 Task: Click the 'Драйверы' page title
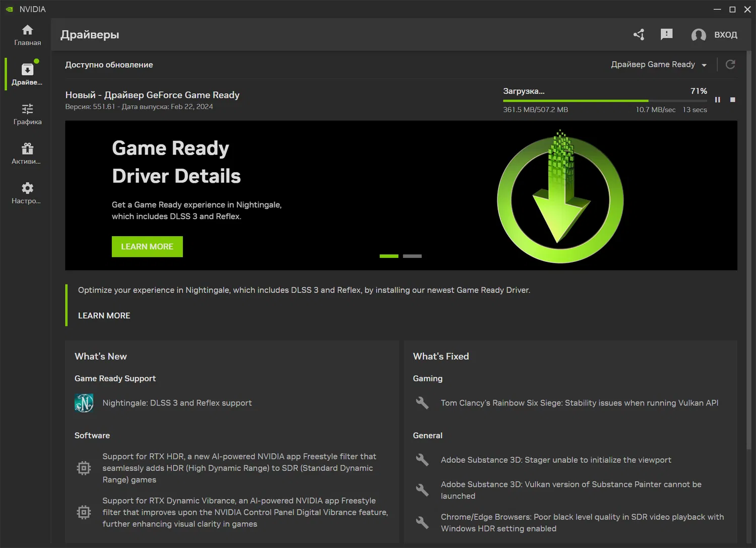pos(90,35)
